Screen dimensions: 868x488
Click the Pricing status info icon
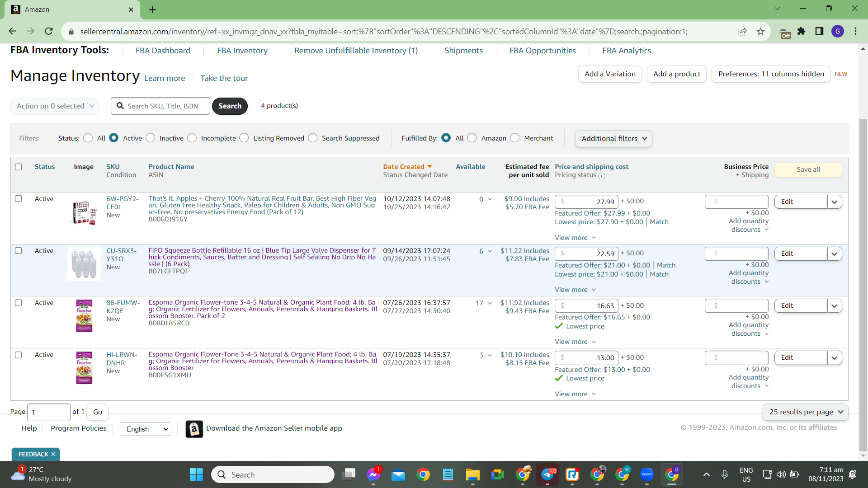[x=601, y=176]
